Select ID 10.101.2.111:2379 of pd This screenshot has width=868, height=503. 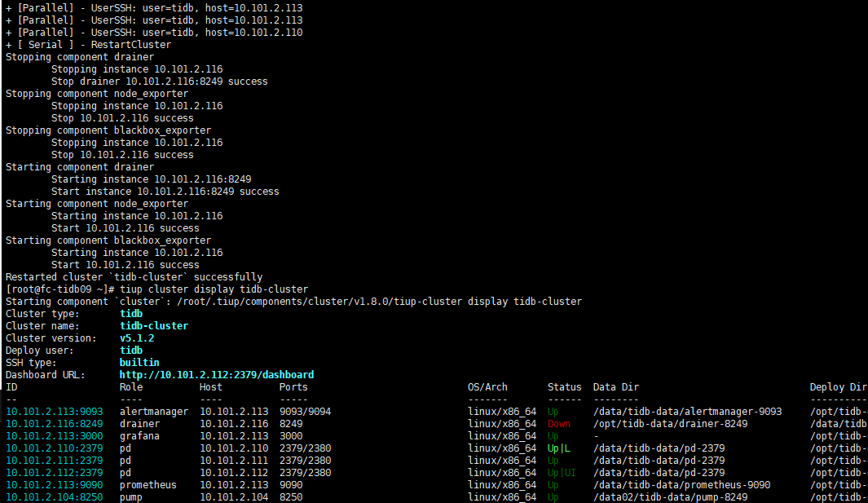[x=55, y=461]
